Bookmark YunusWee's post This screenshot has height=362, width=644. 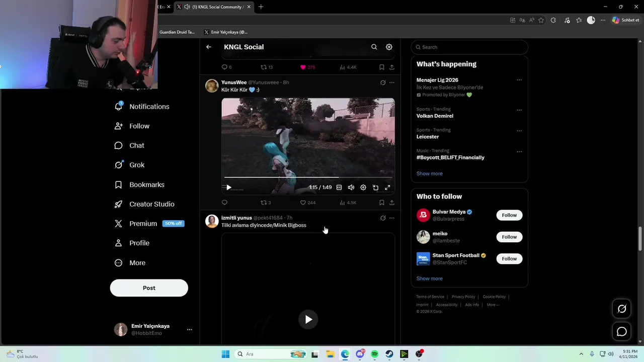(382, 203)
